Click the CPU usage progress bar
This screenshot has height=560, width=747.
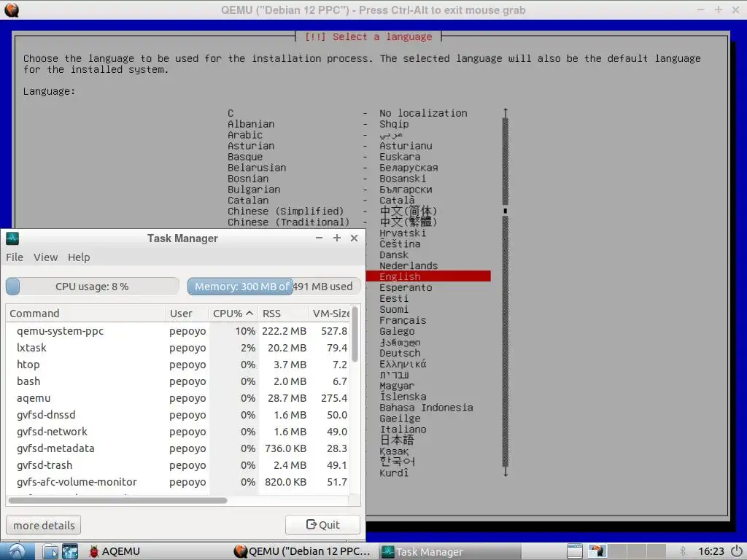pos(93,286)
